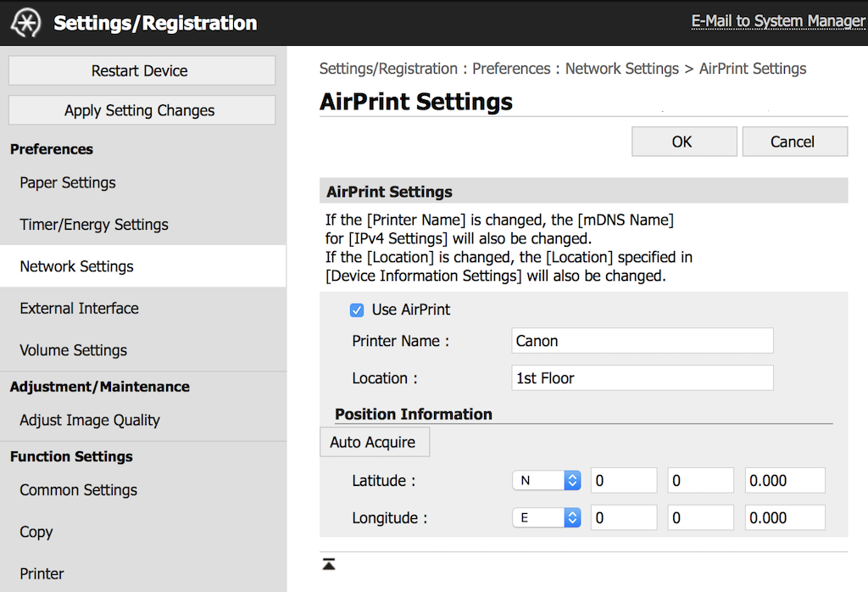Click the Latitude degrees input field

click(x=624, y=481)
